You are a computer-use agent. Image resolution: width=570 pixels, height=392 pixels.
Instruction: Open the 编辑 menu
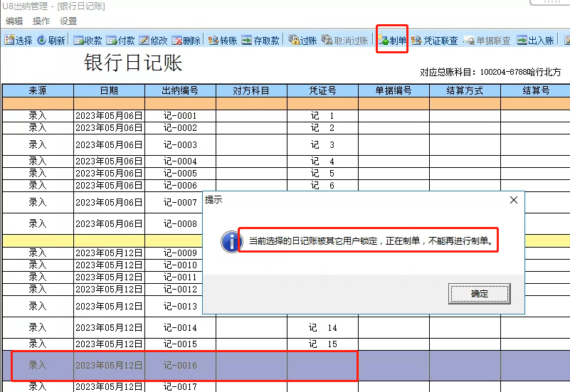pyautogui.click(x=14, y=21)
